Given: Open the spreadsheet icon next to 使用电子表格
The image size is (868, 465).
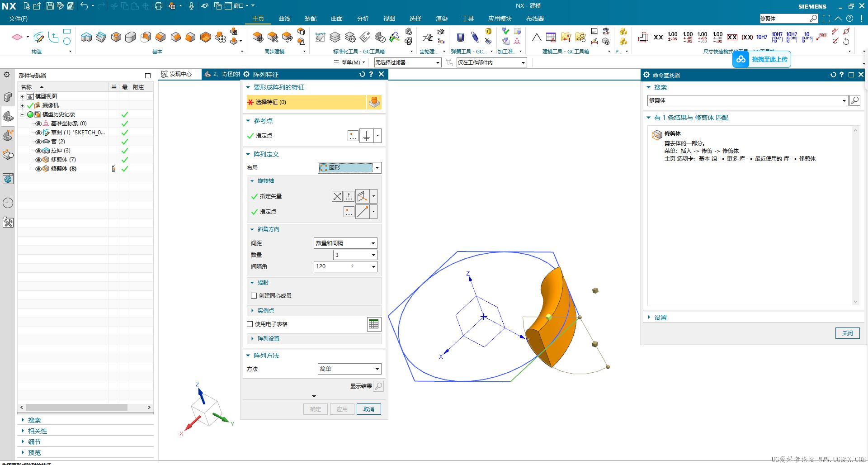Looking at the screenshot, I should [x=374, y=324].
